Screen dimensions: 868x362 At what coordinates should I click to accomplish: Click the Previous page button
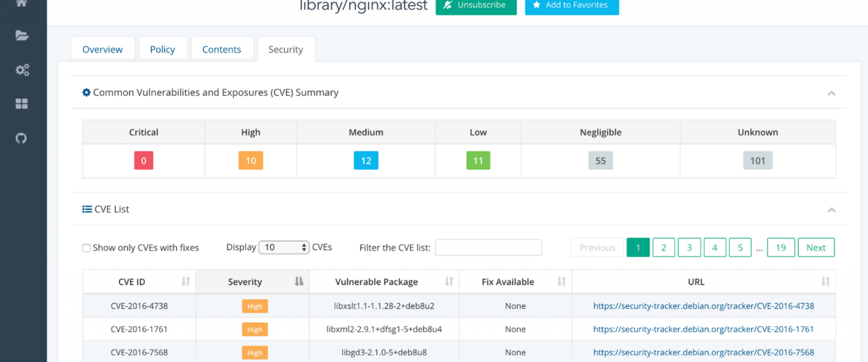point(597,248)
